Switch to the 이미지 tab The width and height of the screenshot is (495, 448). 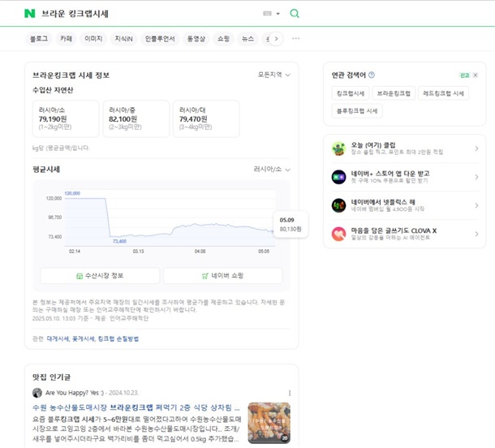(x=93, y=39)
